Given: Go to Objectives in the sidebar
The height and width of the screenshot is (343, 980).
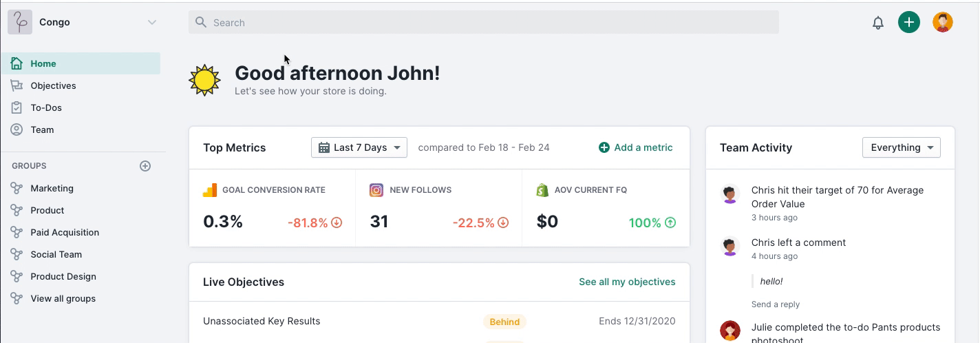Looking at the screenshot, I should (53, 85).
